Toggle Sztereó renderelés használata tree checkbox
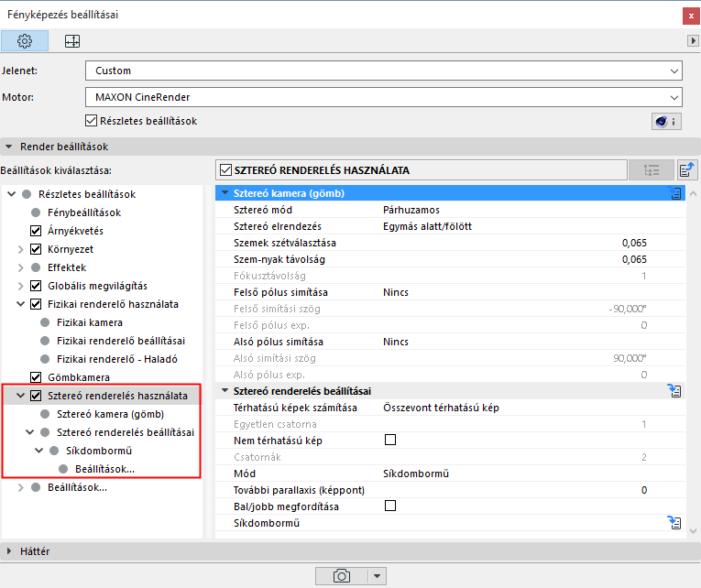The width and height of the screenshot is (701, 588). point(36,396)
